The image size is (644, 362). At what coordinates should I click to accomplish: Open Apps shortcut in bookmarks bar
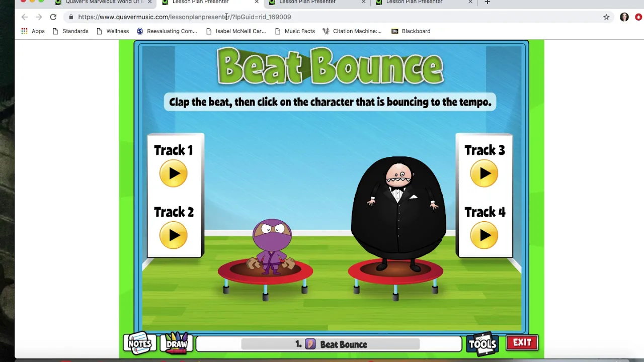point(33,31)
